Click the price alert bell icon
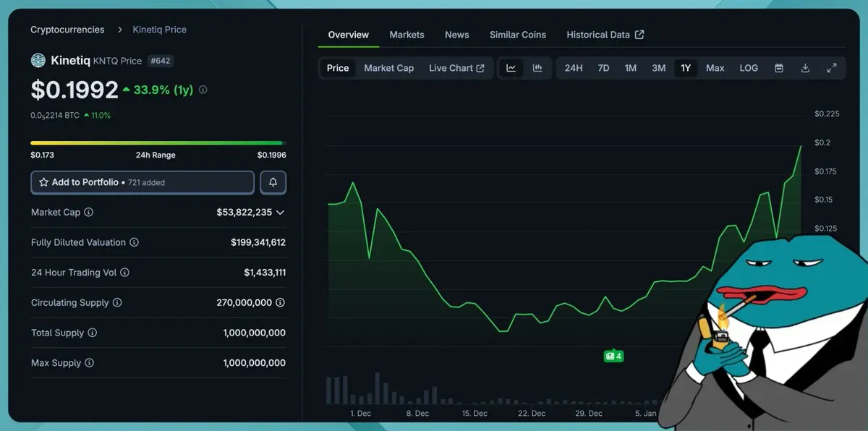The image size is (868, 431). [273, 182]
